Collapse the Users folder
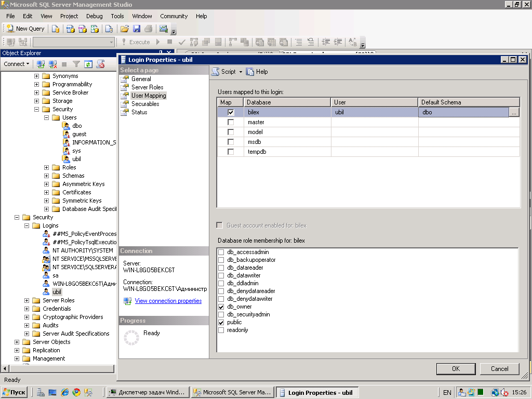 (46, 118)
